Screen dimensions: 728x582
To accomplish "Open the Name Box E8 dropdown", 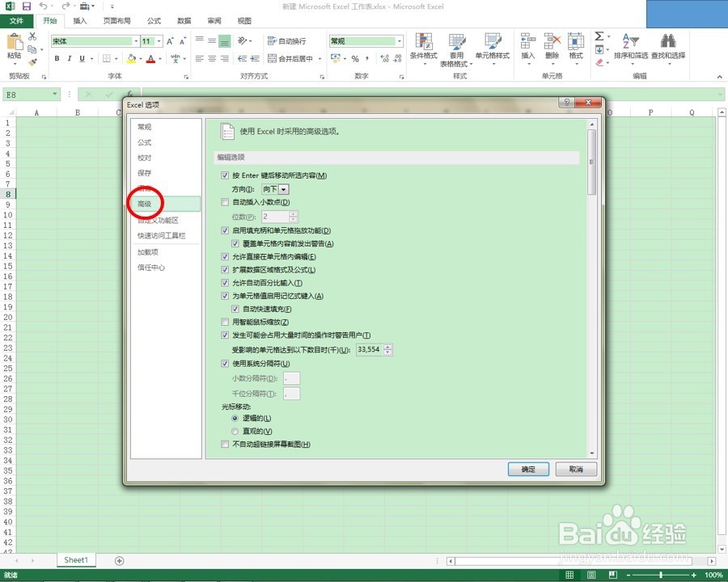I will 55,95.
